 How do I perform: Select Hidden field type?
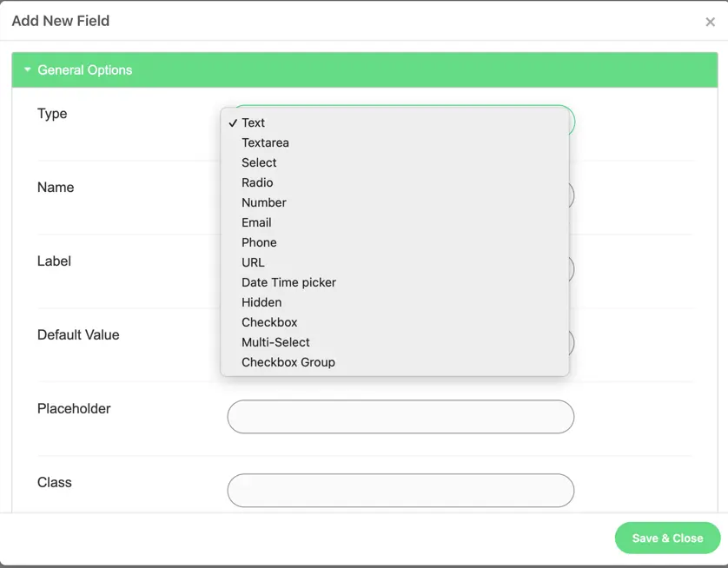click(x=261, y=303)
